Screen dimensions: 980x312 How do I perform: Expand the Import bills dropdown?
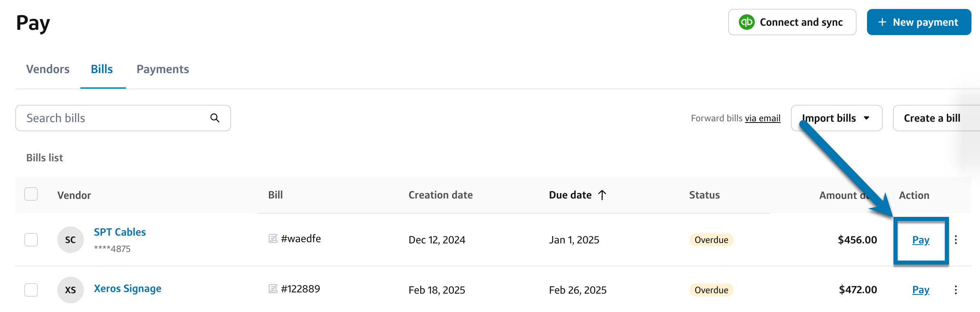click(x=836, y=118)
